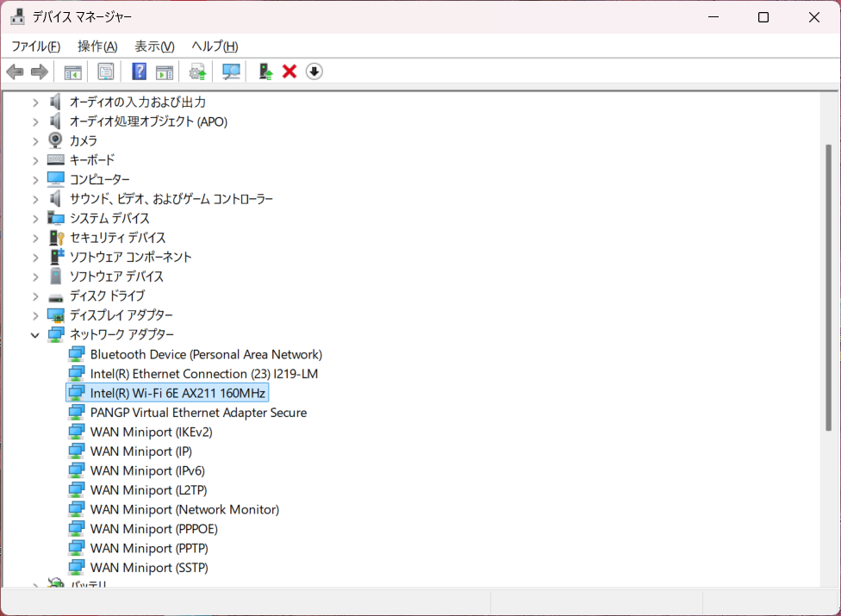Viewport: 841px width, 616px height.
Task: Open the 操作(A) menu
Action: click(x=97, y=47)
